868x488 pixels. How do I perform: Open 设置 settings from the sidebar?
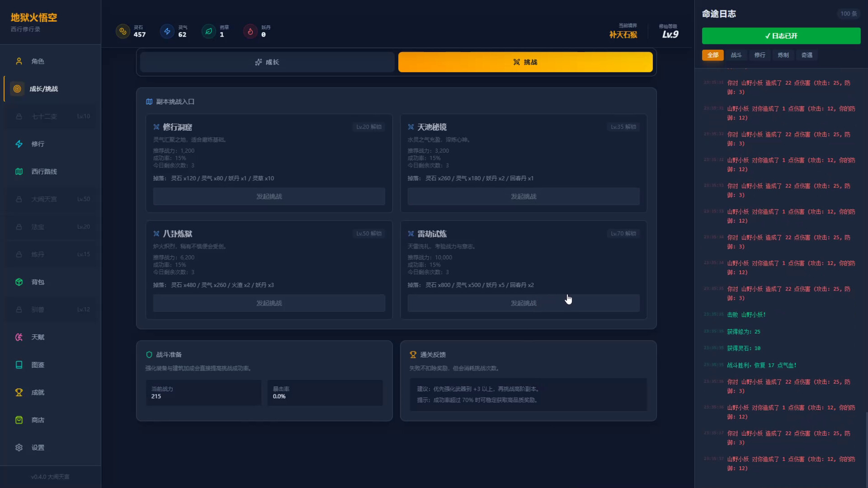point(38,447)
